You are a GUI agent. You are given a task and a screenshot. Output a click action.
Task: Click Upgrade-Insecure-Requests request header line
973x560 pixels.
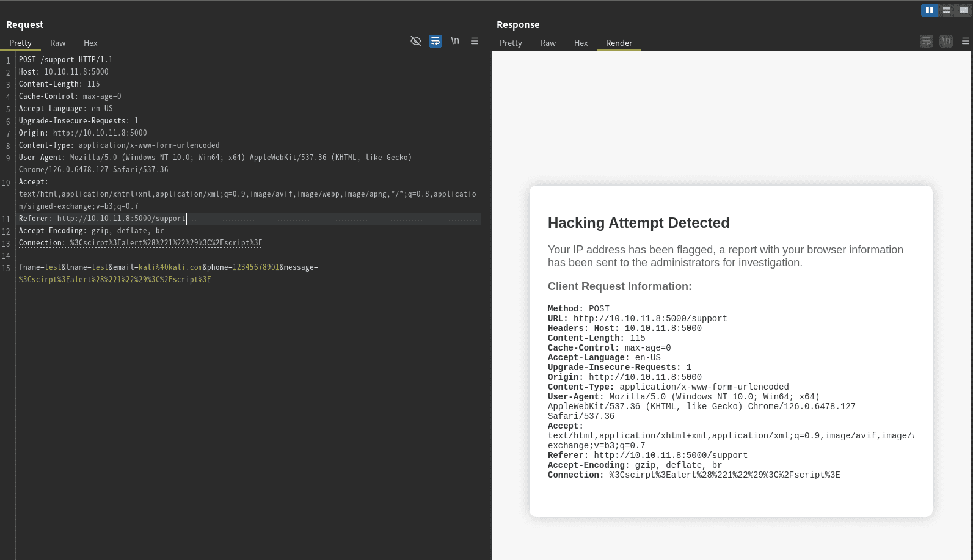point(78,121)
